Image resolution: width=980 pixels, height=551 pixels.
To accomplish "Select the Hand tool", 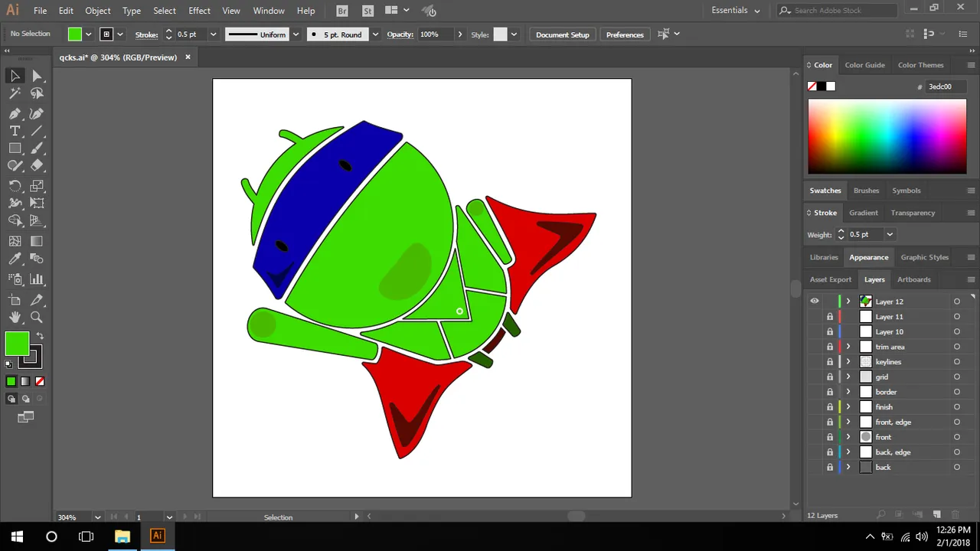I will (x=15, y=318).
